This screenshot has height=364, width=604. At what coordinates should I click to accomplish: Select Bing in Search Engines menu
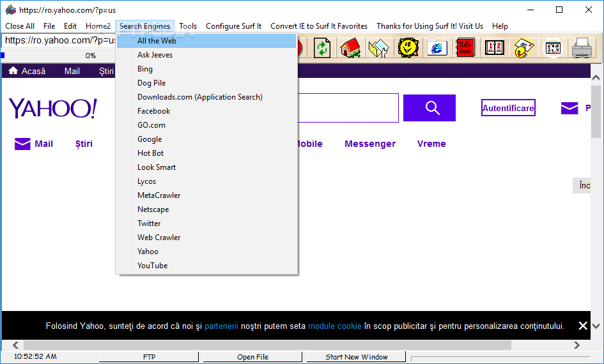click(206, 69)
